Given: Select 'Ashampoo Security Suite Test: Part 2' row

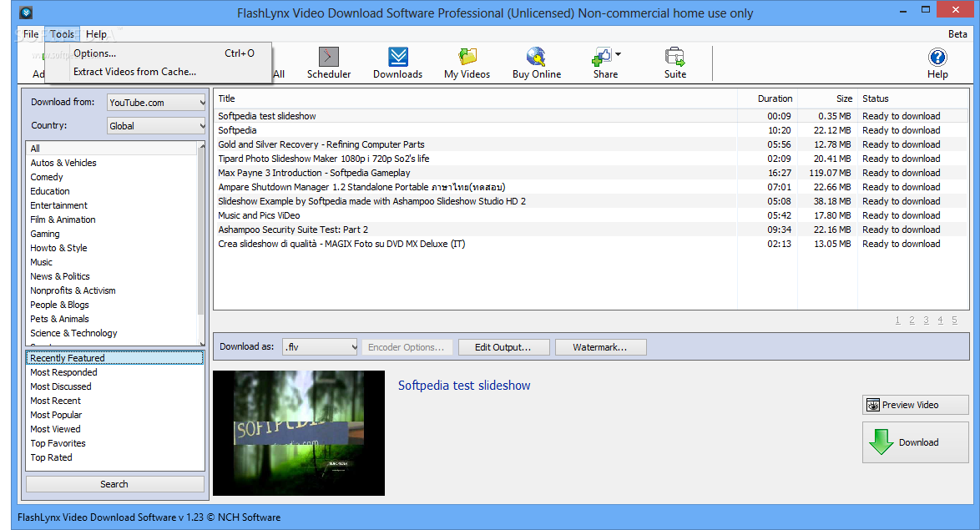Looking at the screenshot, I should tap(591, 230).
